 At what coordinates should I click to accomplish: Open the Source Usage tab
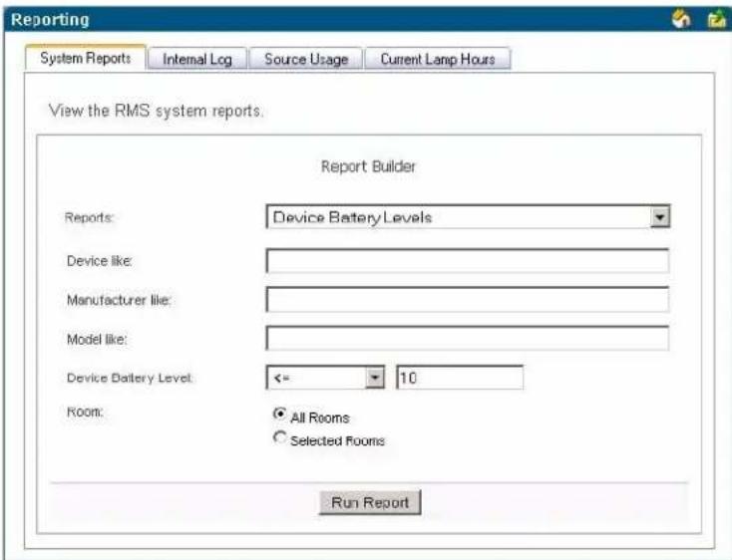[306, 59]
